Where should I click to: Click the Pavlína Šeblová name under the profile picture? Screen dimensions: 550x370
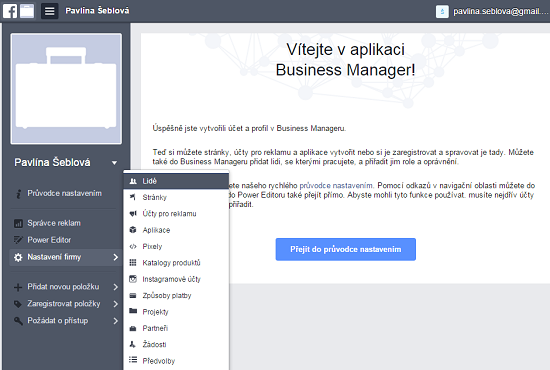tap(52, 162)
